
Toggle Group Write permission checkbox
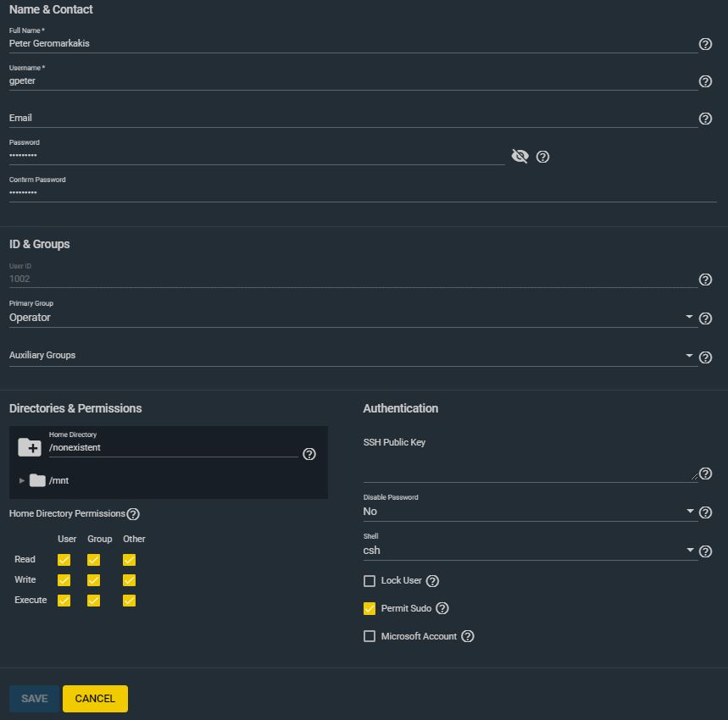93,580
